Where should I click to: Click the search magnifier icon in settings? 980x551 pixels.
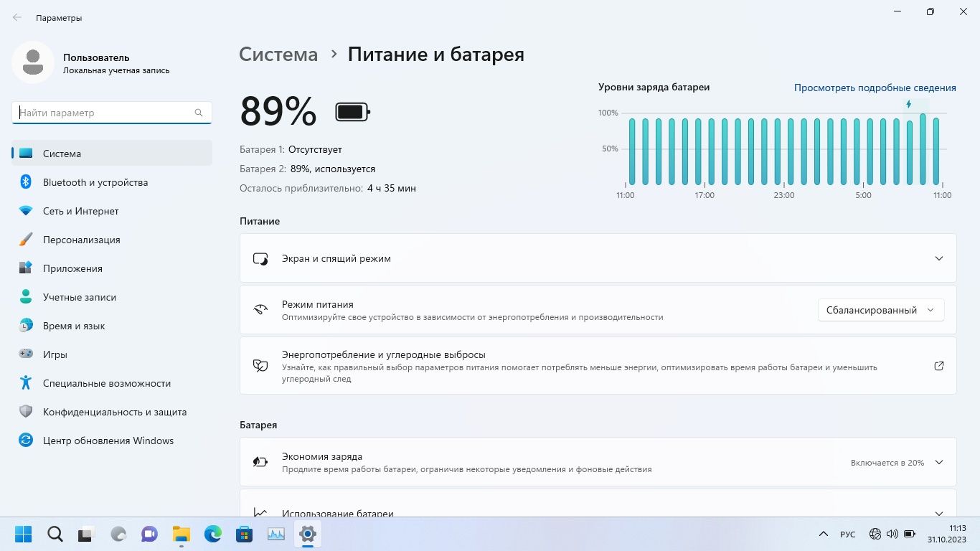(x=199, y=113)
